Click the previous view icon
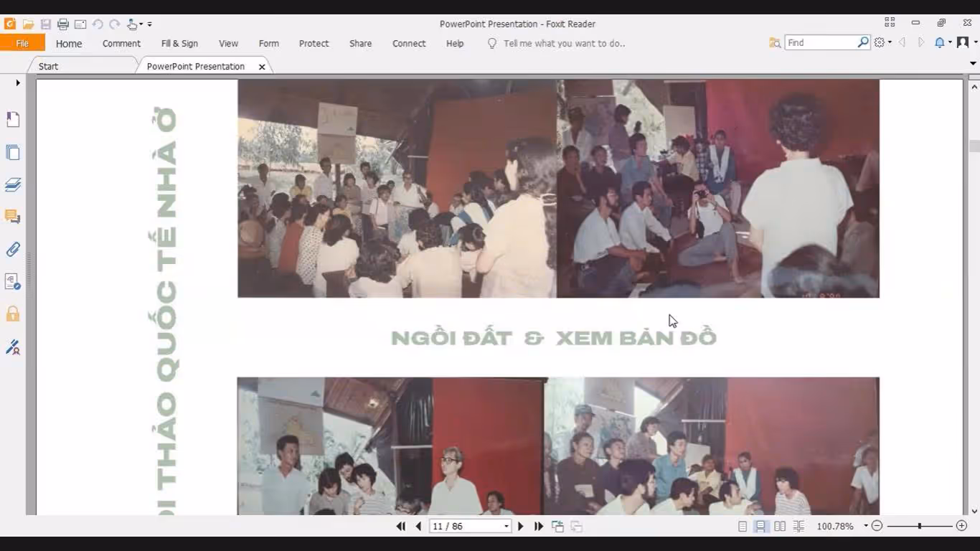 point(557,527)
